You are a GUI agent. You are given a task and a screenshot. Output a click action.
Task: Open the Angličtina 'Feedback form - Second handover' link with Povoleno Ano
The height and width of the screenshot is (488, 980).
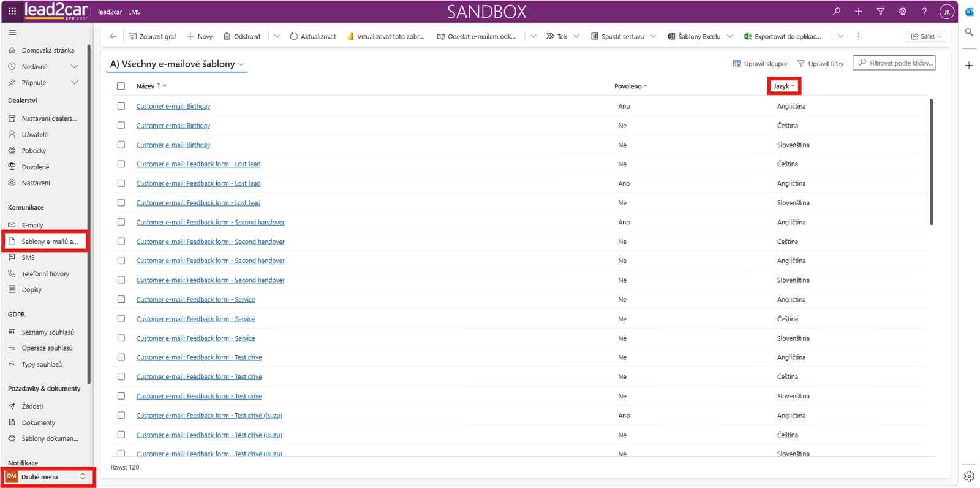pyautogui.click(x=210, y=222)
